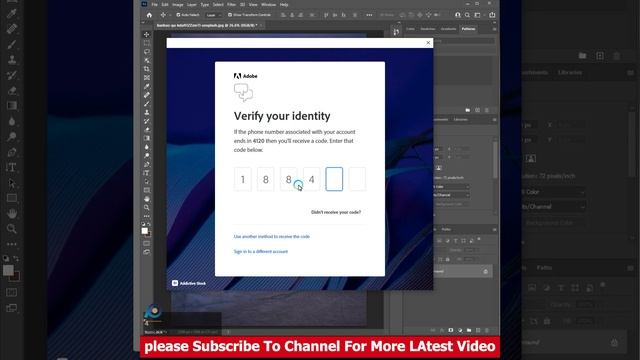This screenshot has width=640, height=360.
Task: Click the fifth verification code box
Action: [x=334, y=179]
